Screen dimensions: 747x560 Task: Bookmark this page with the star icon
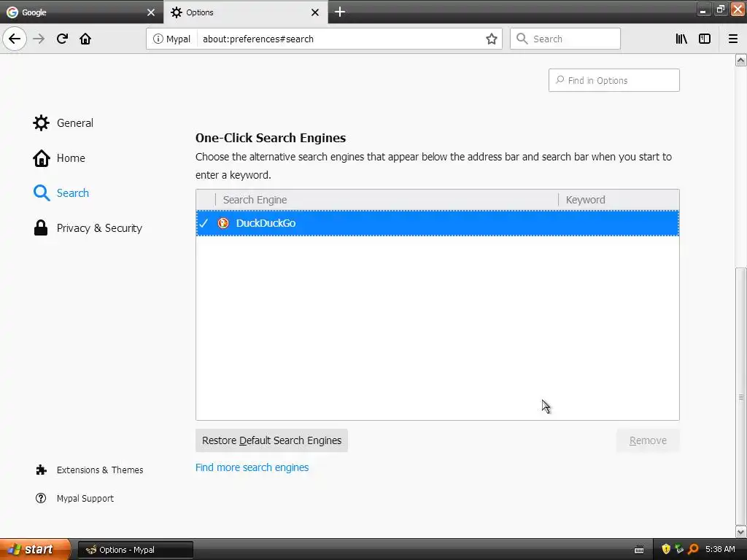point(491,39)
